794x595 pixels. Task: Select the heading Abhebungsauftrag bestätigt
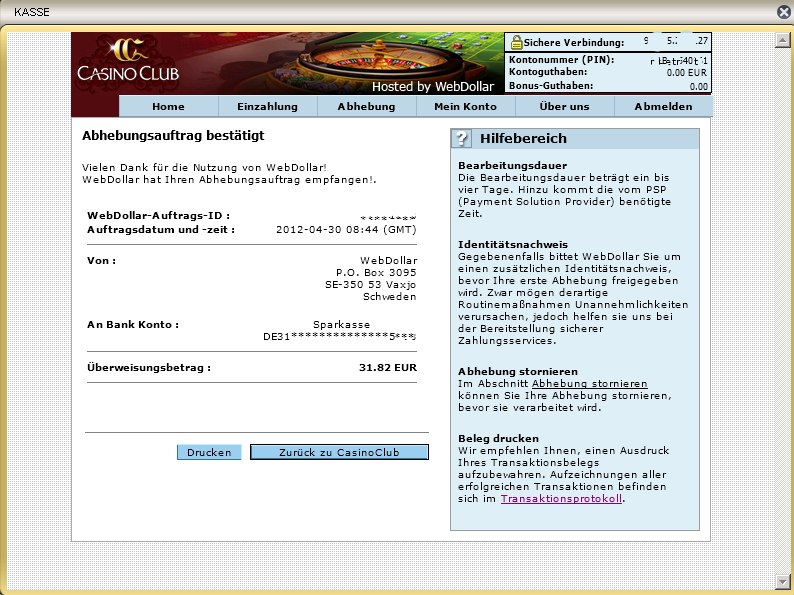click(173, 135)
